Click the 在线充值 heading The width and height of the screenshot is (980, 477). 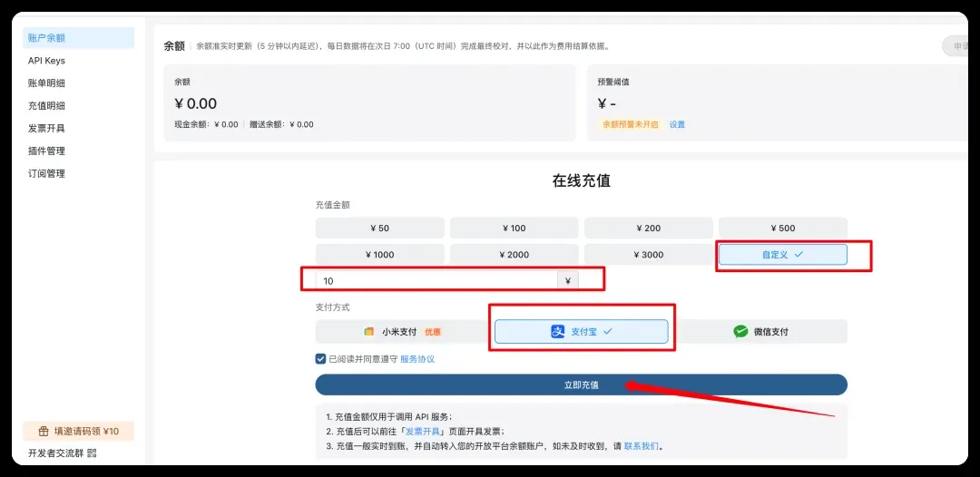pos(582,181)
